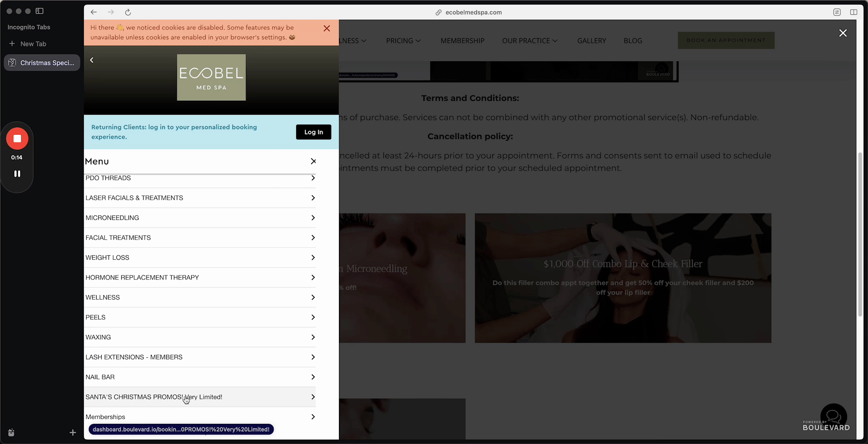868x444 pixels.
Task: Pause the screen recording
Action: [17, 174]
